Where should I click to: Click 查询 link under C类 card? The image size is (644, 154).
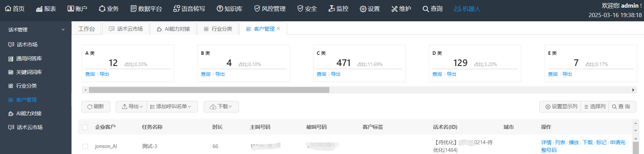[x=321, y=74]
